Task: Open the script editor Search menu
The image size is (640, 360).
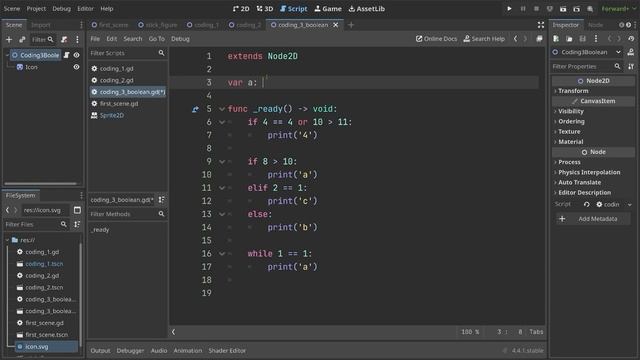Action: point(133,39)
